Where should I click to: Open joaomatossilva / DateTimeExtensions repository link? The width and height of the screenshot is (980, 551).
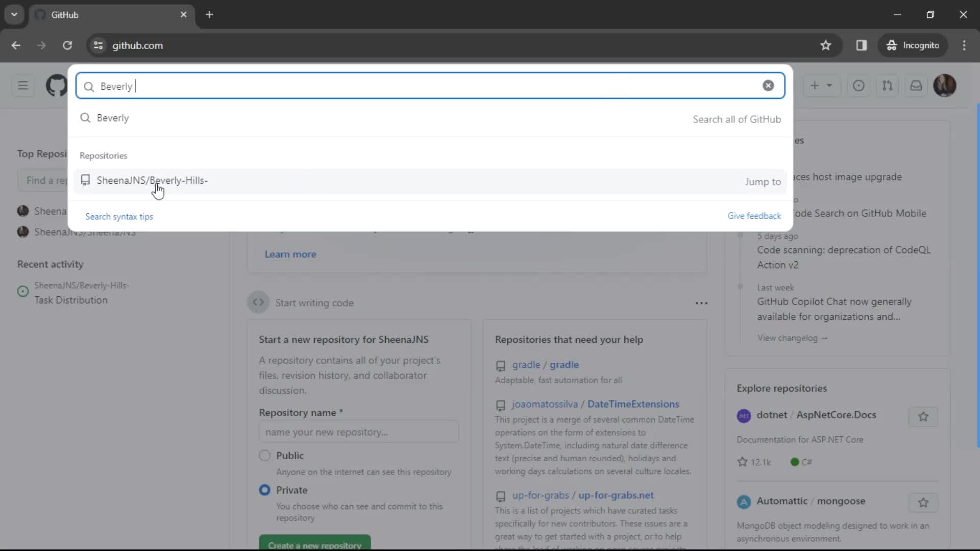point(595,404)
